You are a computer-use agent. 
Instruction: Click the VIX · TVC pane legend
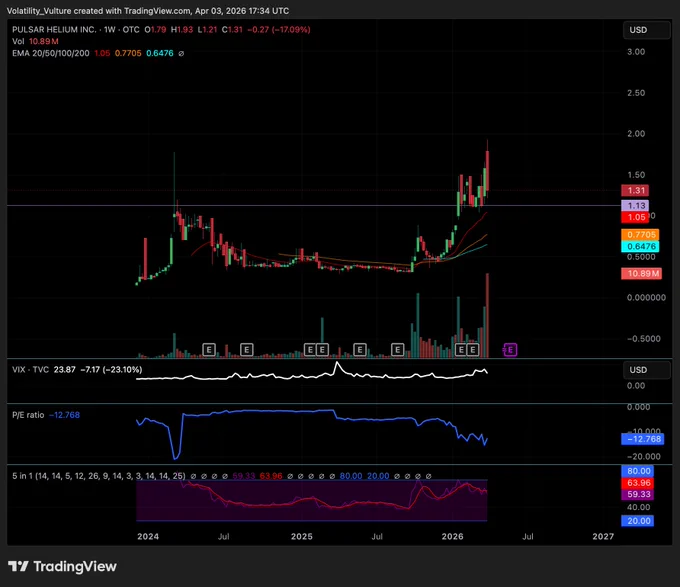click(x=30, y=369)
